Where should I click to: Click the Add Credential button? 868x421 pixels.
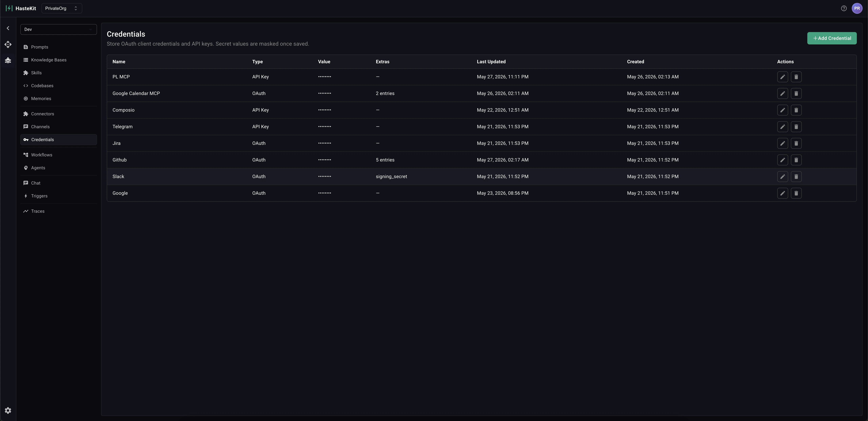[x=832, y=39]
